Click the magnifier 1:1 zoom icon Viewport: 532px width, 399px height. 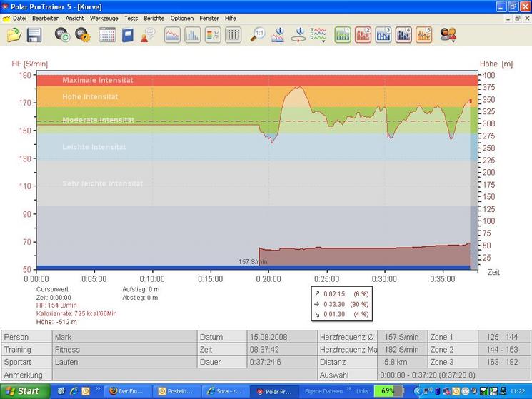(257, 34)
